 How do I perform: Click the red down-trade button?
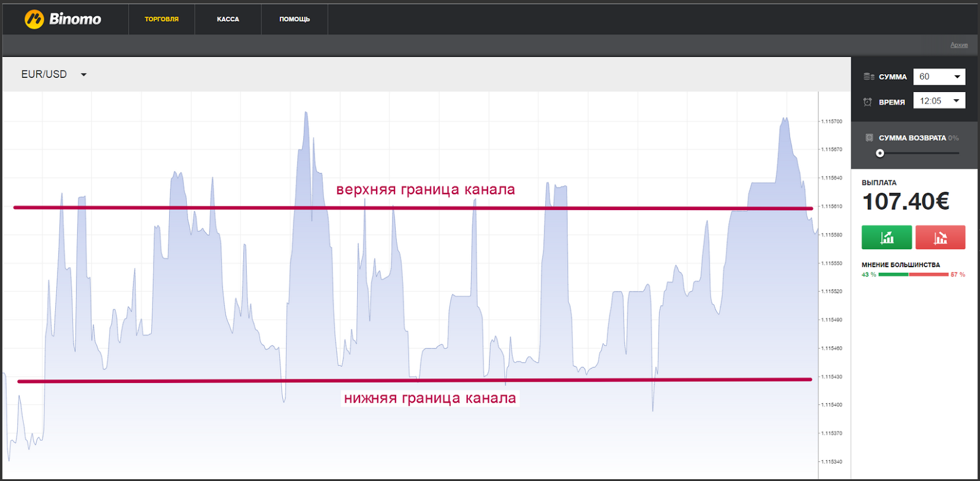(x=940, y=237)
